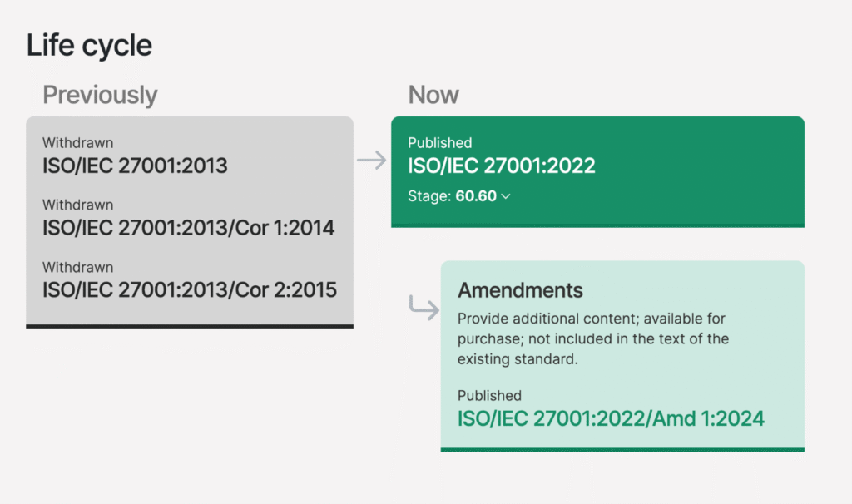Click Withdrawn label above Cor 1:2014

tap(77, 205)
